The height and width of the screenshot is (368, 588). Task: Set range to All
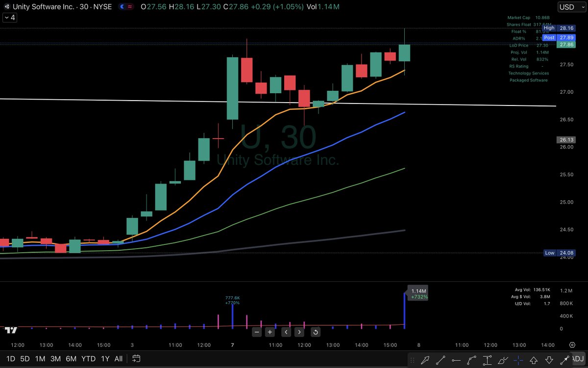click(x=119, y=359)
